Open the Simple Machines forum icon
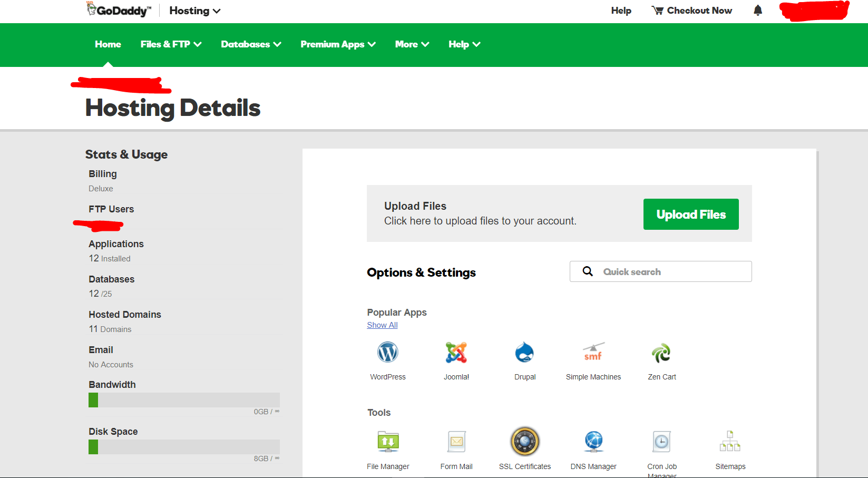 click(593, 353)
